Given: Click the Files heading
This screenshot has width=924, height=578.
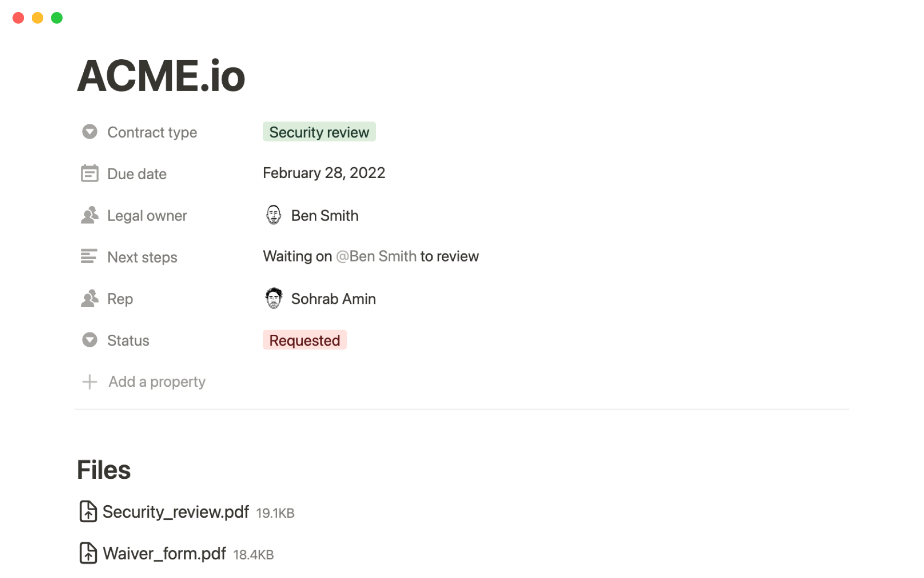Looking at the screenshot, I should [x=104, y=470].
